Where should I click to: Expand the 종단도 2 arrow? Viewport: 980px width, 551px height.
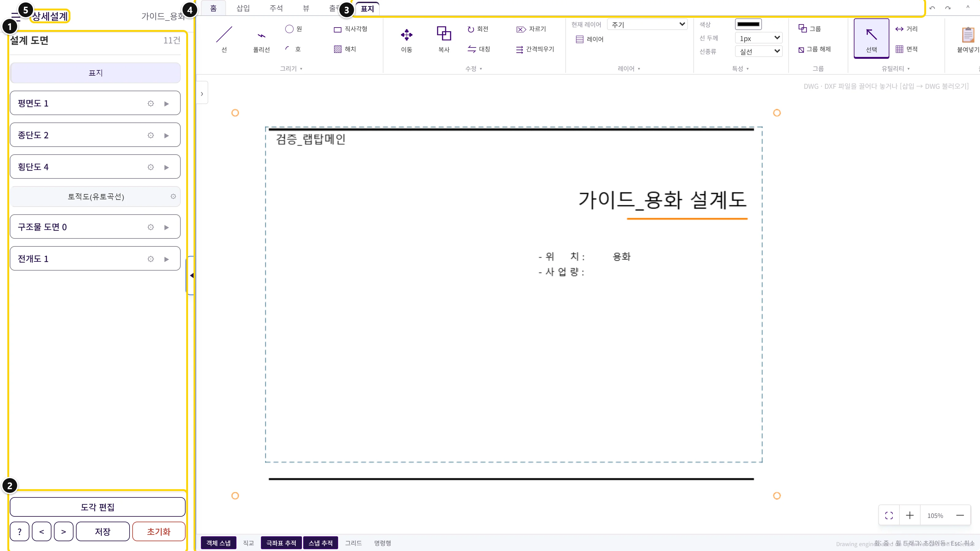point(167,135)
